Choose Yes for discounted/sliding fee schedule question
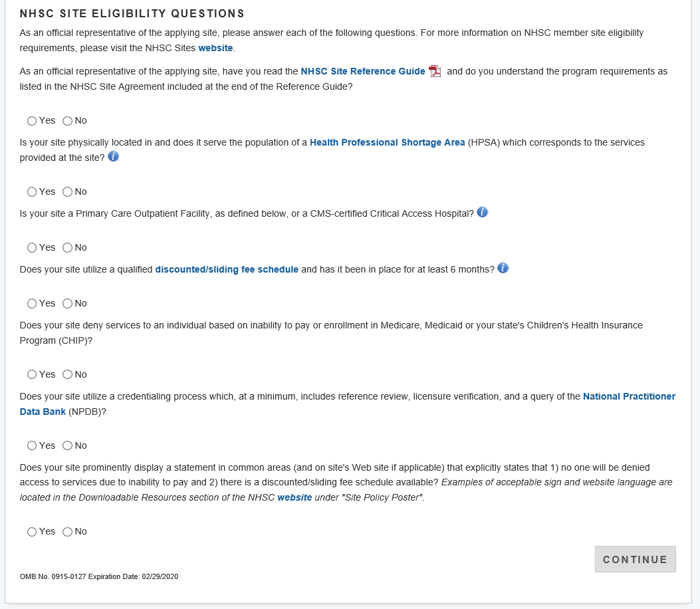Screen dimensions: 700x609 pyautogui.click(x=32, y=304)
